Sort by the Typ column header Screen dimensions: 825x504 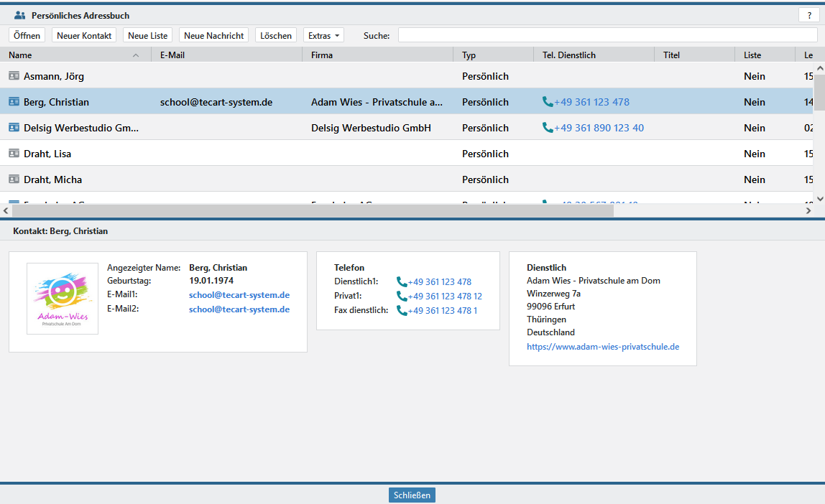492,55
